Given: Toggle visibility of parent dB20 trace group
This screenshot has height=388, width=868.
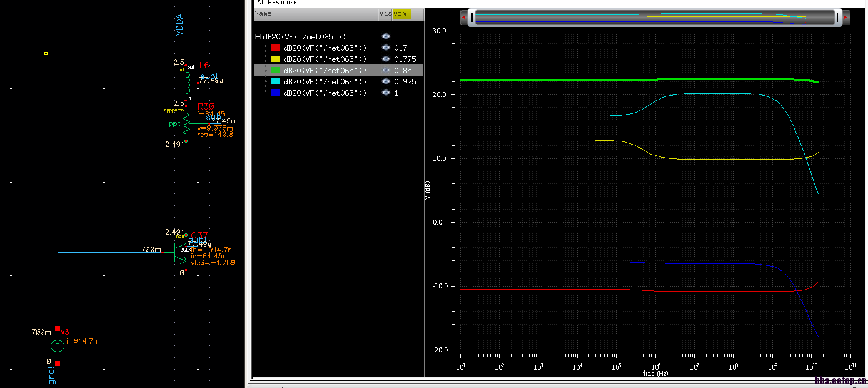Looking at the screenshot, I should tap(386, 37).
